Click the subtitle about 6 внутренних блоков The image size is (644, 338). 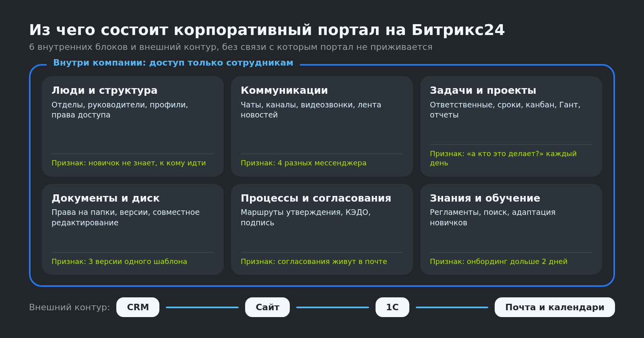(231, 47)
